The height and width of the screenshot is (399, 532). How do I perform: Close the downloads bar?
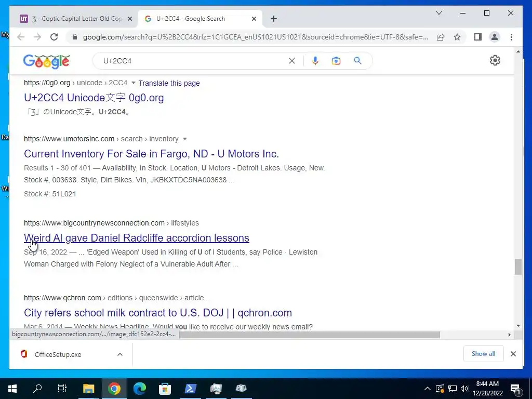point(513,354)
